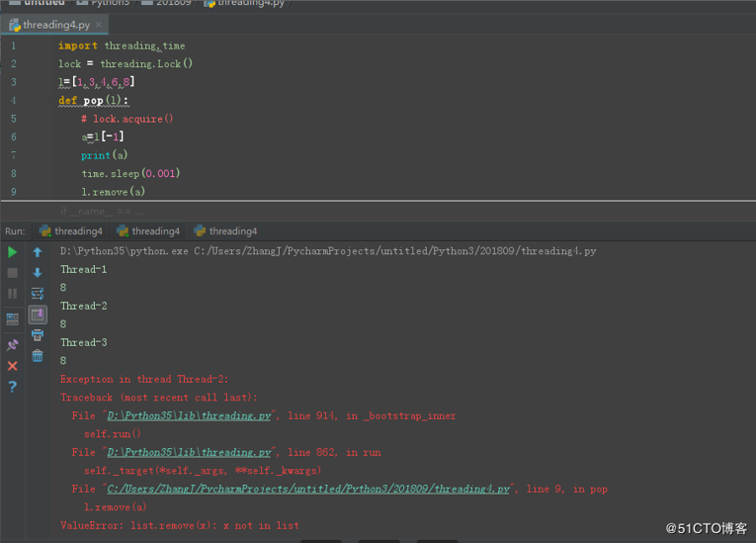The height and width of the screenshot is (543, 756).
Task: Click the Pause output icon
Action: [x=13, y=294]
